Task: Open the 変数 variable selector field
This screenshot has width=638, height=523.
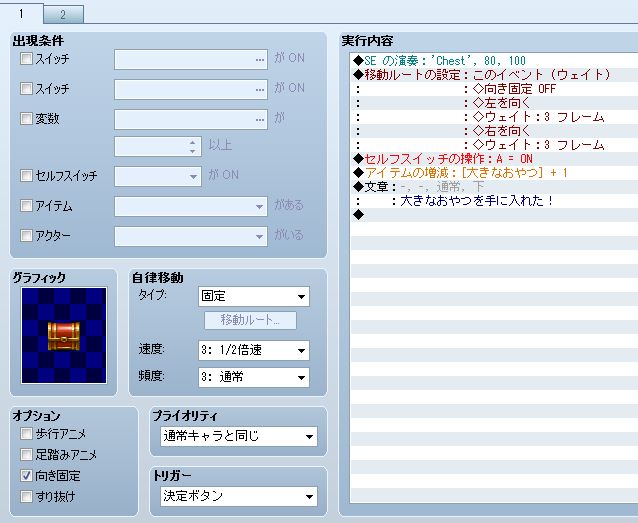Action: pos(191,120)
